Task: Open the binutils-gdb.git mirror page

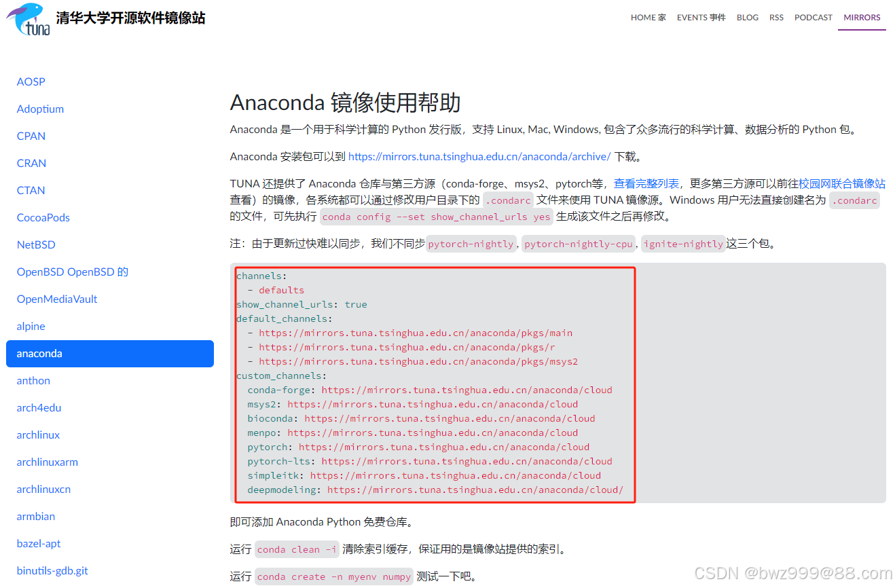Action: 52,570
